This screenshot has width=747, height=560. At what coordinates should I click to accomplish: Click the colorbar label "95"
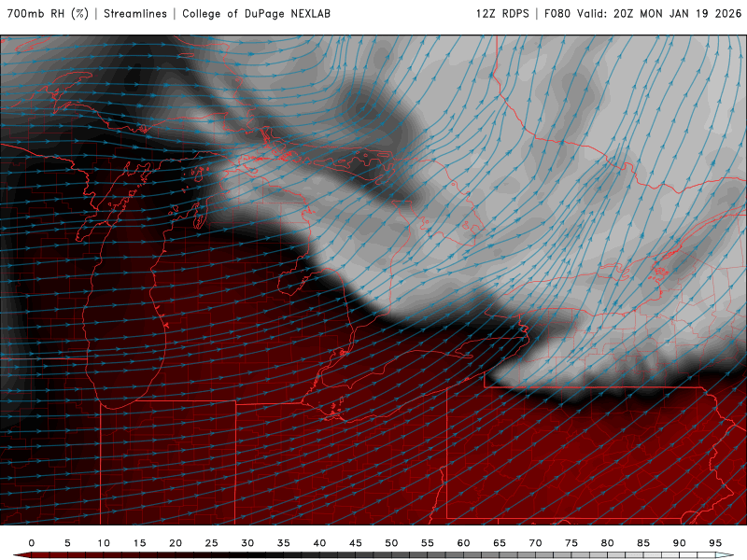715,543
